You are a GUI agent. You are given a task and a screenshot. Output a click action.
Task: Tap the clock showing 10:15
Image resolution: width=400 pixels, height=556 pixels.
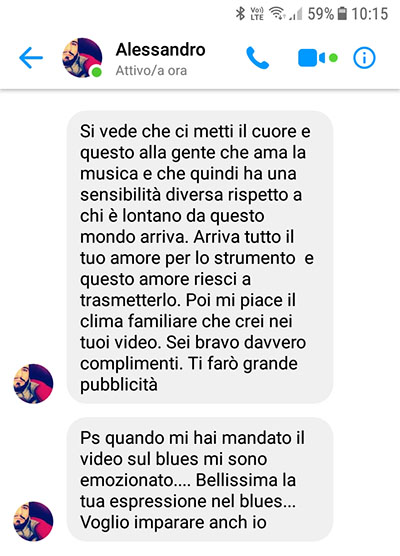[x=370, y=14]
